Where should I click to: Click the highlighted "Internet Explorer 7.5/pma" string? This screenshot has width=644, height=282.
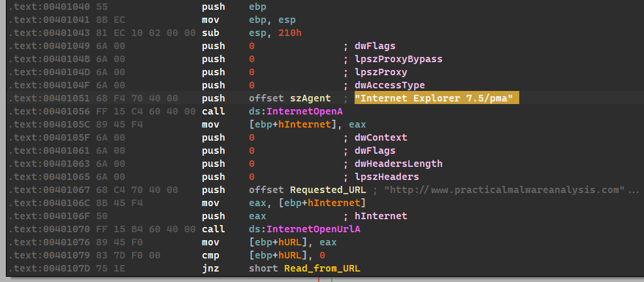click(x=436, y=98)
